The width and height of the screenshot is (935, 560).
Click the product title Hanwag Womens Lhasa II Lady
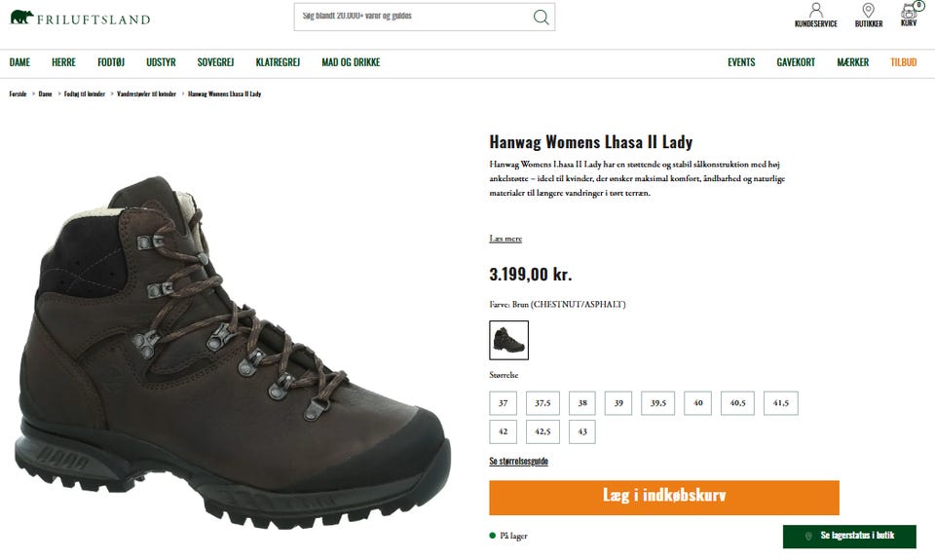[591, 142]
